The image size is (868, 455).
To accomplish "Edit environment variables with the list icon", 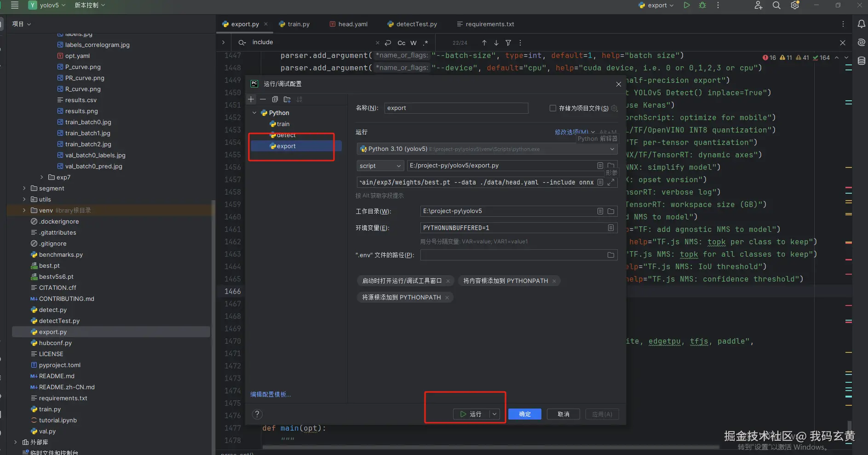I will 611,228.
